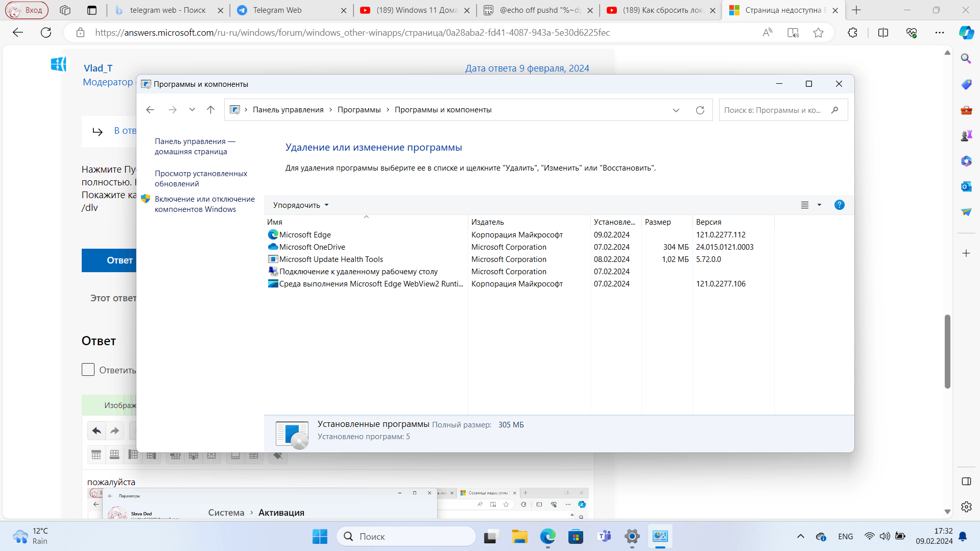Sort list by Размер column
980x551 pixels.
[x=667, y=222]
